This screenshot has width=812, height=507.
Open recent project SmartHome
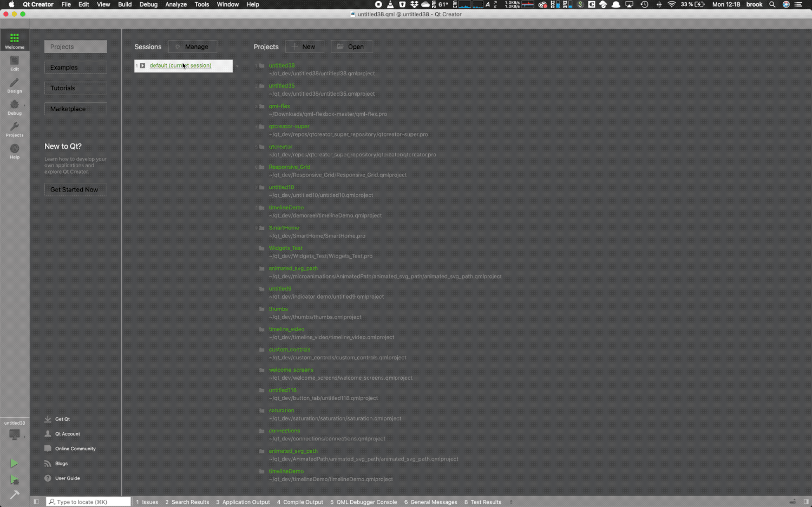(284, 228)
